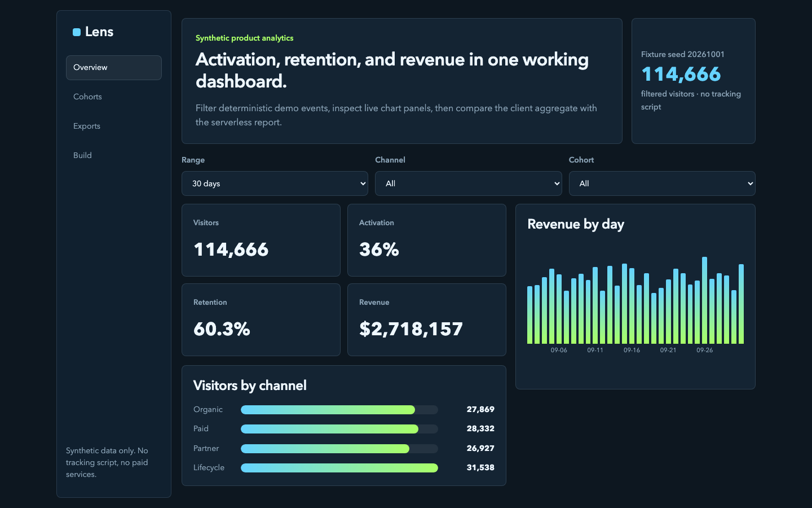Click the 09-06 axis label
Image resolution: width=812 pixels, height=508 pixels.
(559, 350)
